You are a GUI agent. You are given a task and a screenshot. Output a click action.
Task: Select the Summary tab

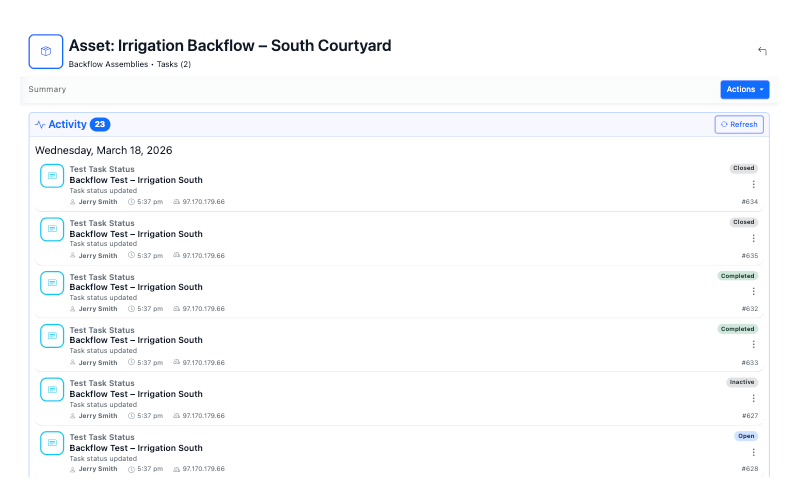pos(47,89)
